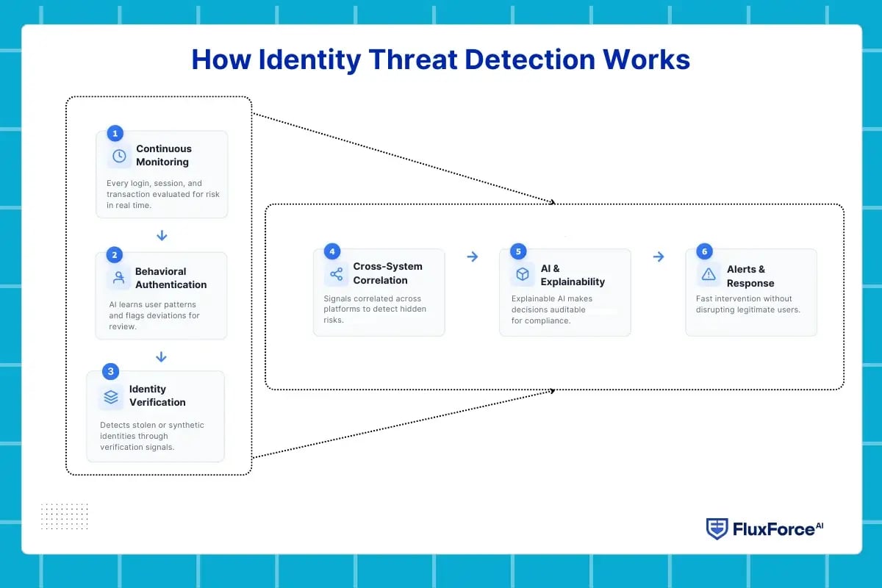Click step badge 4 above Cross-System Correlation
The width and height of the screenshot is (882, 588).
331,251
